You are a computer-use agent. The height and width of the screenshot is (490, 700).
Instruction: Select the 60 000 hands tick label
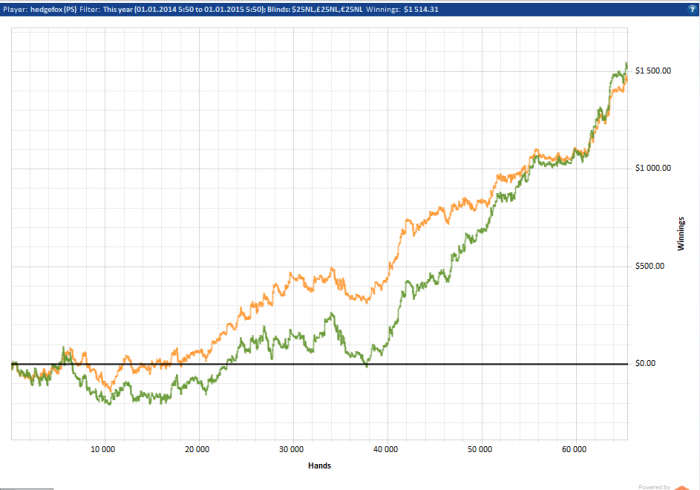[x=574, y=449]
